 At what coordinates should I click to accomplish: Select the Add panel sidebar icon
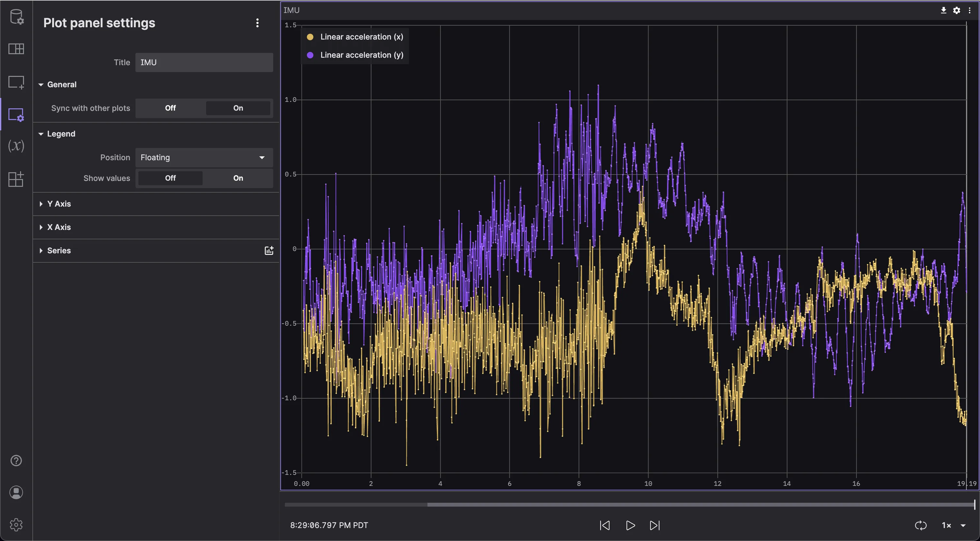tap(16, 82)
